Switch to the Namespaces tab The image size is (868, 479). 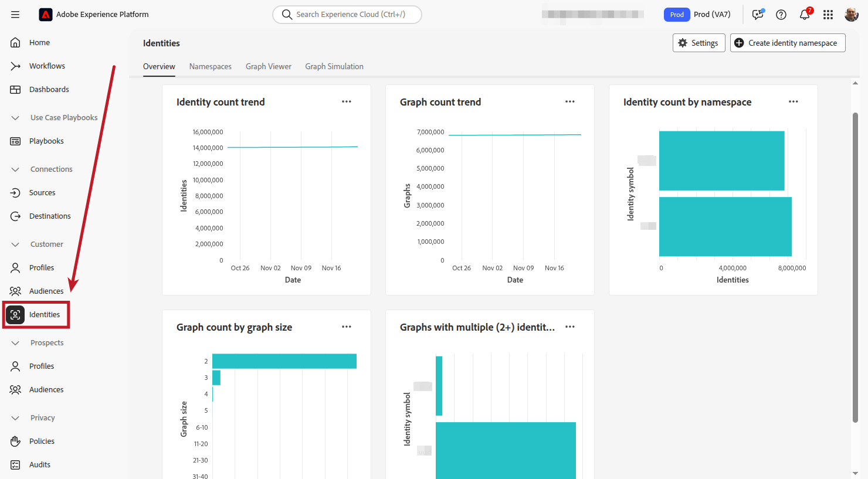point(210,67)
